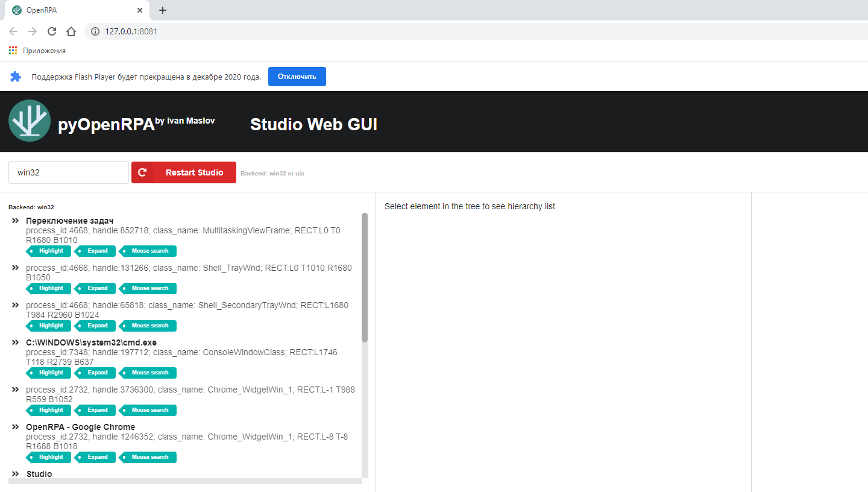Open a new tab with plus icon

pos(162,10)
